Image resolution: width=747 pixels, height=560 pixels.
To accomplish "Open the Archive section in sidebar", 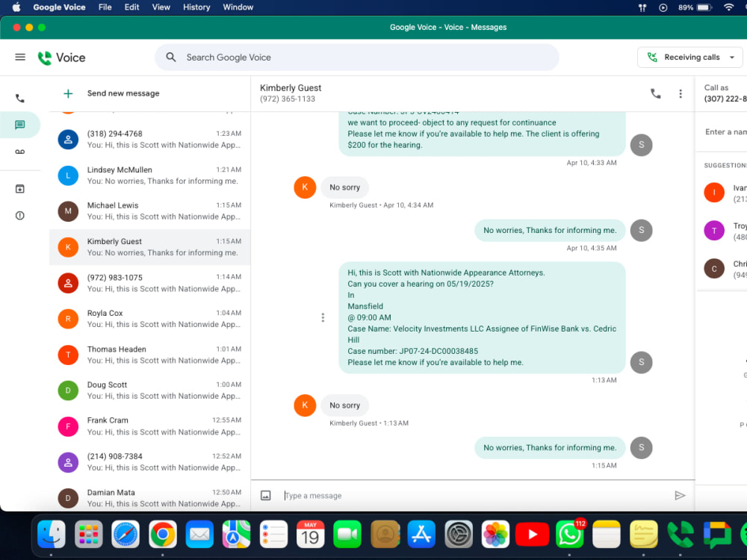I will click(19, 189).
